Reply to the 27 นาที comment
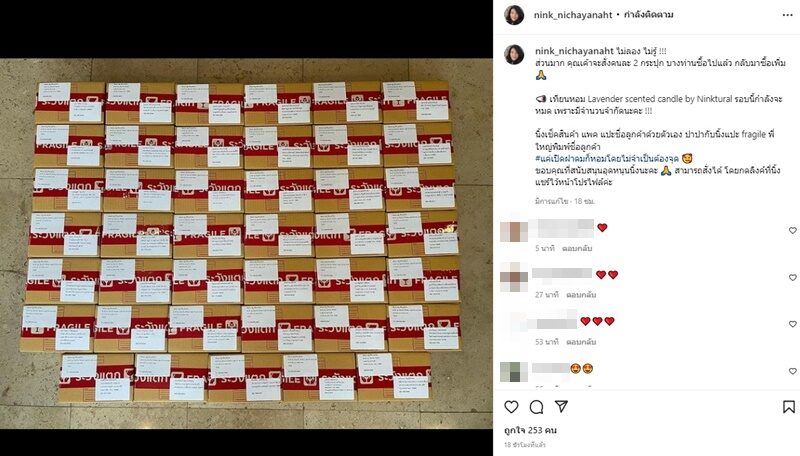800x456 pixels. [581, 295]
